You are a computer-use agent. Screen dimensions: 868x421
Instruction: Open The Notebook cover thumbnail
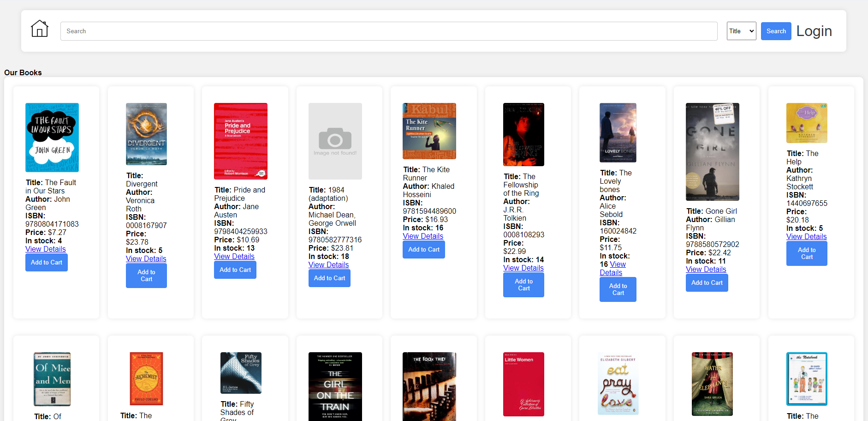click(x=807, y=379)
